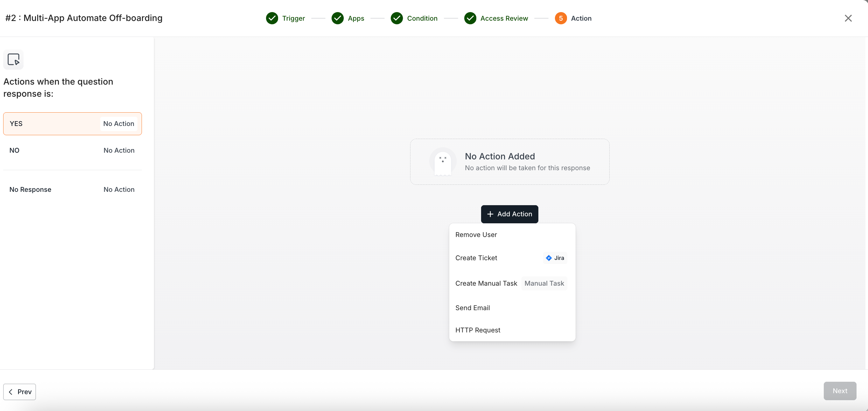The width and height of the screenshot is (868, 411).
Task: Click the Next button
Action: pyautogui.click(x=840, y=391)
